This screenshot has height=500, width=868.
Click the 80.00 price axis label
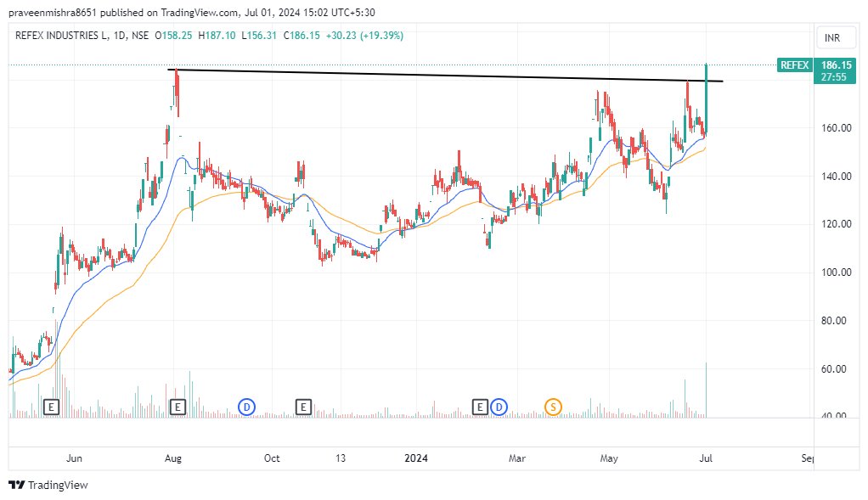coord(836,321)
